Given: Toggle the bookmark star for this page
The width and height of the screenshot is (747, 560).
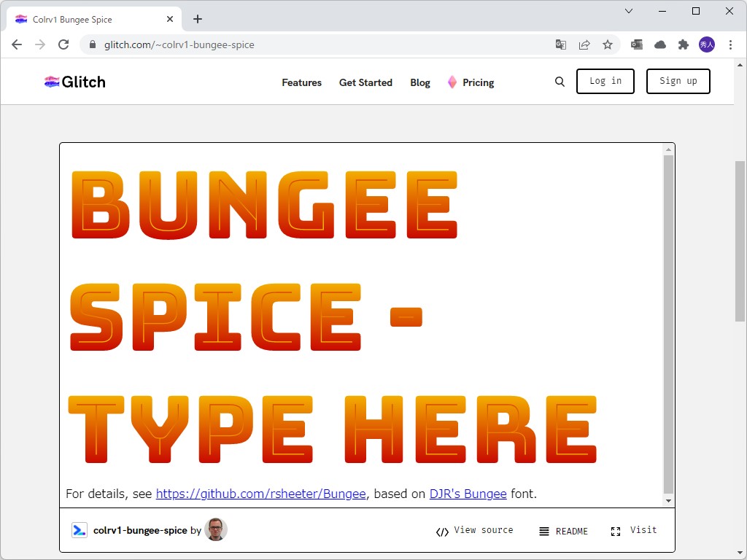Looking at the screenshot, I should point(608,44).
